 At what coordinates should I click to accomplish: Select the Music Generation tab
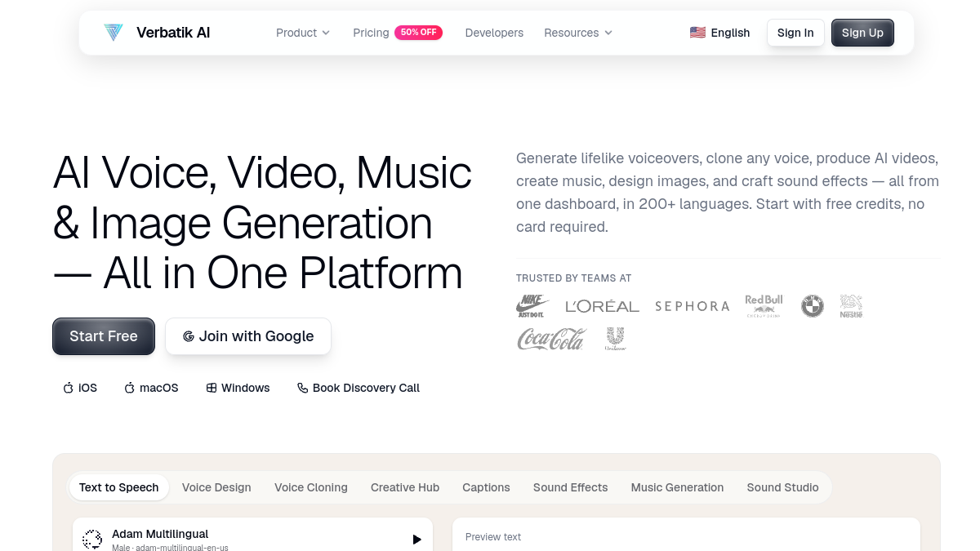pos(677,487)
